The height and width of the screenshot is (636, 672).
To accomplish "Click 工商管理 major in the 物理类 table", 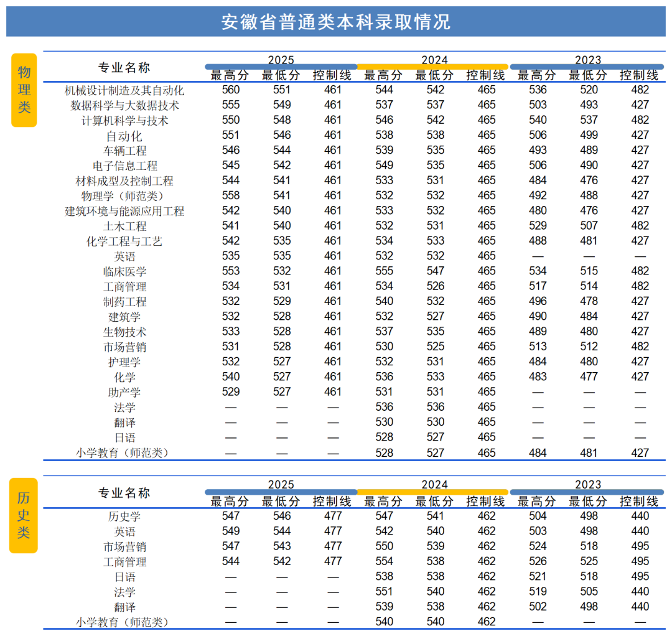I will (x=124, y=286).
